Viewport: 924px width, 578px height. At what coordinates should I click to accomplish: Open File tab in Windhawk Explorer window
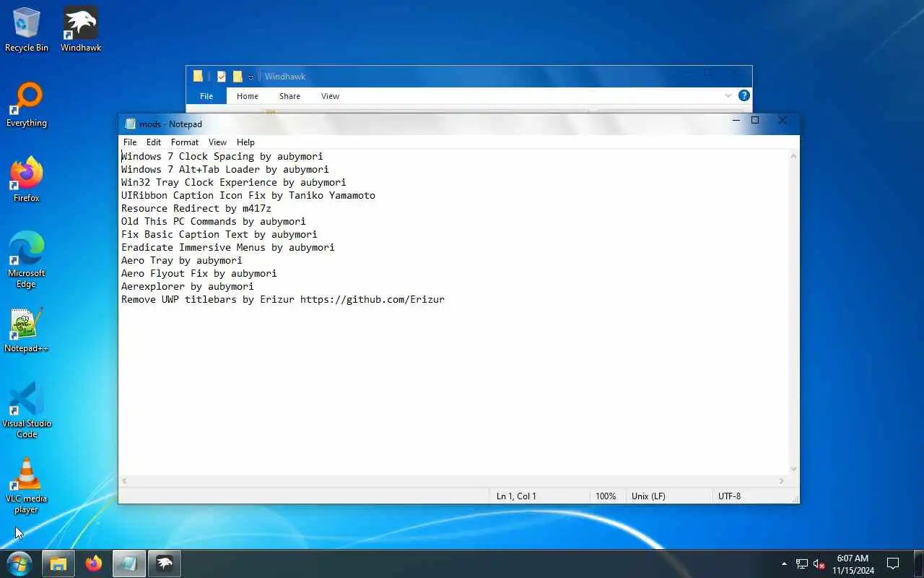pos(206,96)
